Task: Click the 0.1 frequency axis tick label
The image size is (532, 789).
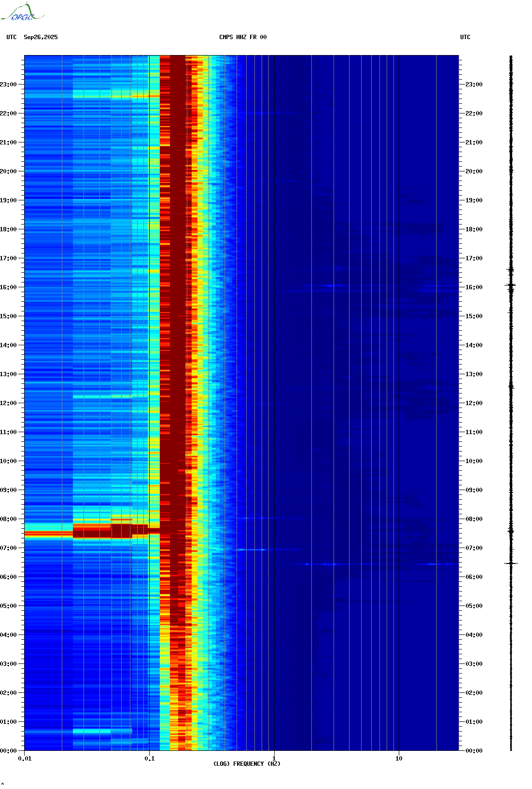Action: 150,759
